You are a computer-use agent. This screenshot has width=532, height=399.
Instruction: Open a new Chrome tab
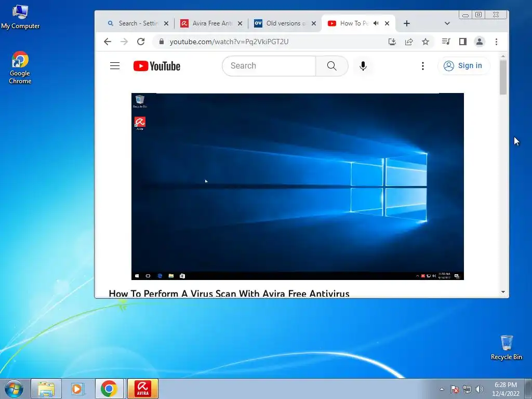[x=407, y=23]
